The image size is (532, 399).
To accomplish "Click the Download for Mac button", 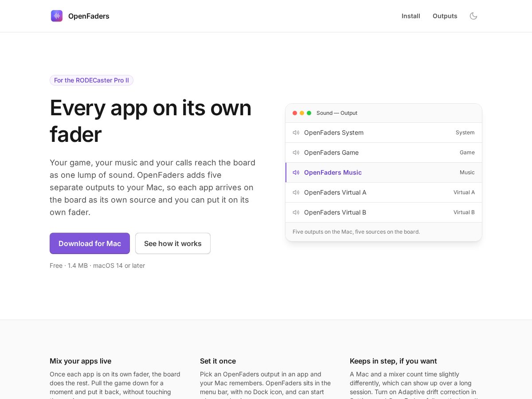I will click(x=90, y=243).
